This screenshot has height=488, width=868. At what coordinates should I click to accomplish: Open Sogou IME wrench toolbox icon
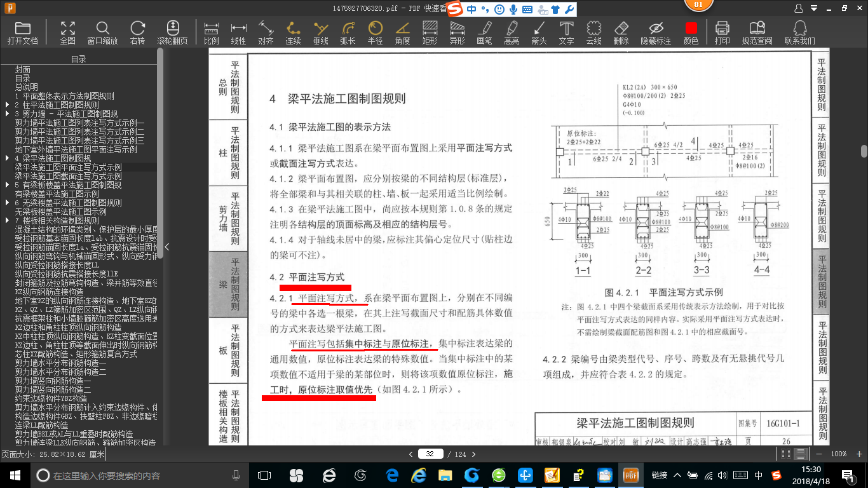point(569,10)
